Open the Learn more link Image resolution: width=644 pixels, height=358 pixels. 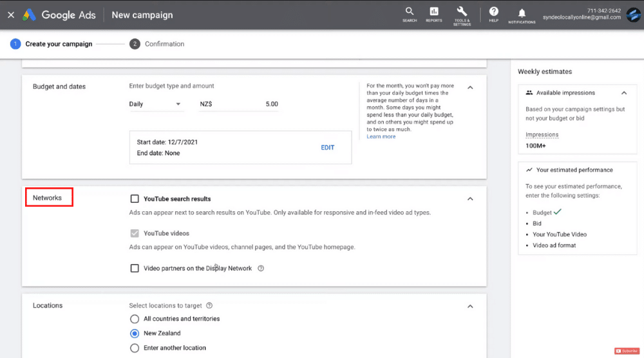381,137
